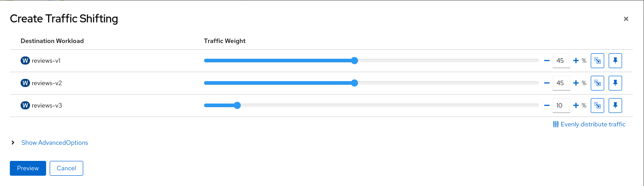The image size is (644, 186).
Task: Decrease reviews-v3 weight with minus icon
Action: point(546,105)
